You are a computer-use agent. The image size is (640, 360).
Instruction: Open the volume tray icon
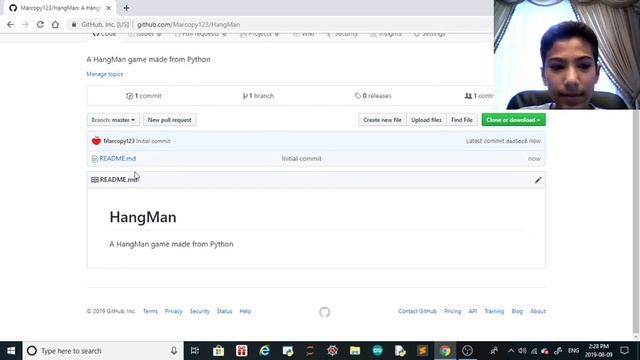pos(522,351)
